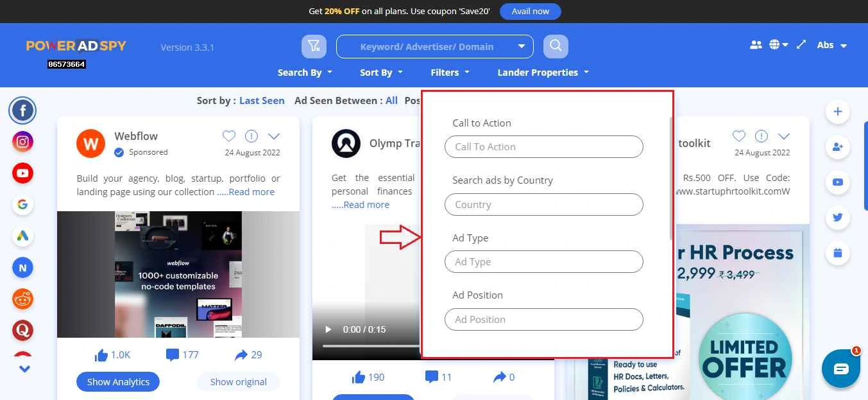Click the fullscreen expand arrows icon

801,45
